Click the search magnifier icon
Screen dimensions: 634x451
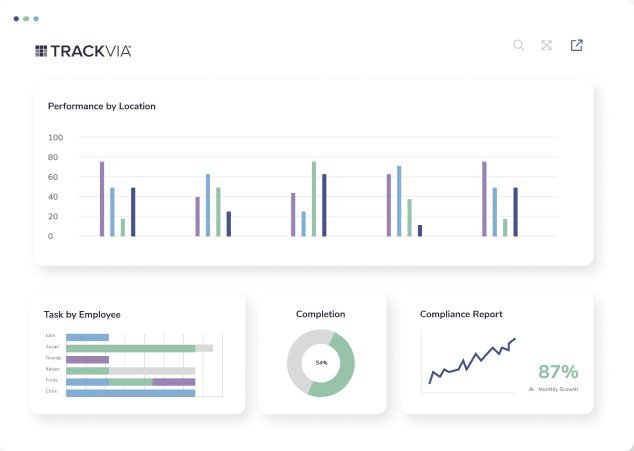pos(518,45)
